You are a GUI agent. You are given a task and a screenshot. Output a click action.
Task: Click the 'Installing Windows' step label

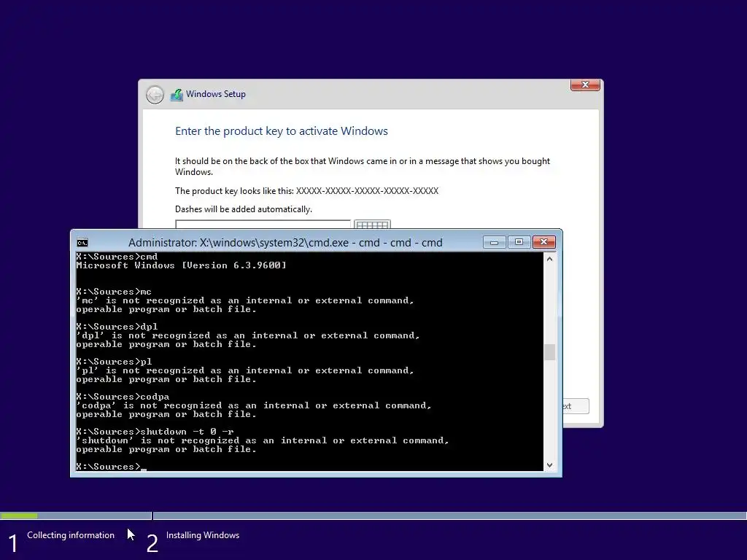click(x=203, y=535)
